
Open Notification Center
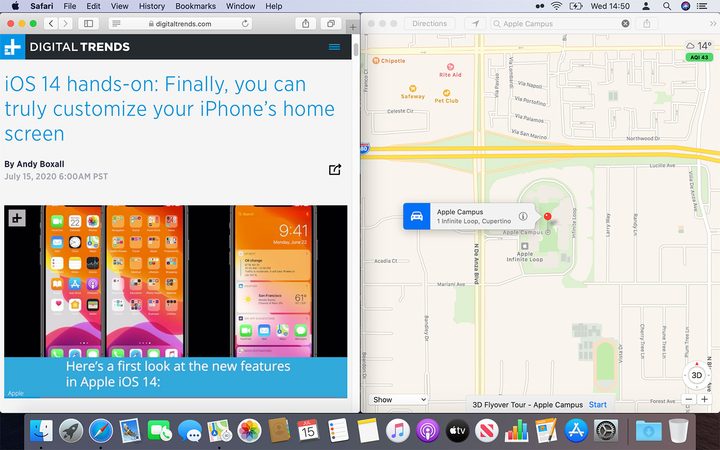(702, 6)
